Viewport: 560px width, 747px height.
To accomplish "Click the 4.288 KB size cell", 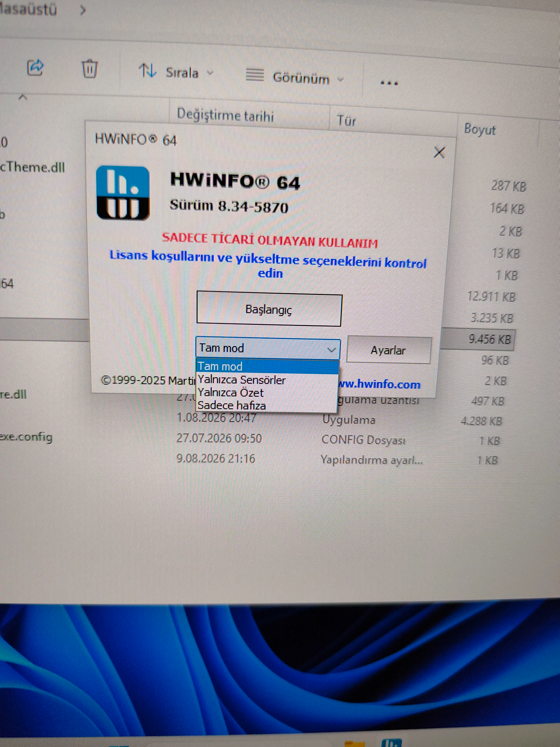I will click(x=481, y=421).
